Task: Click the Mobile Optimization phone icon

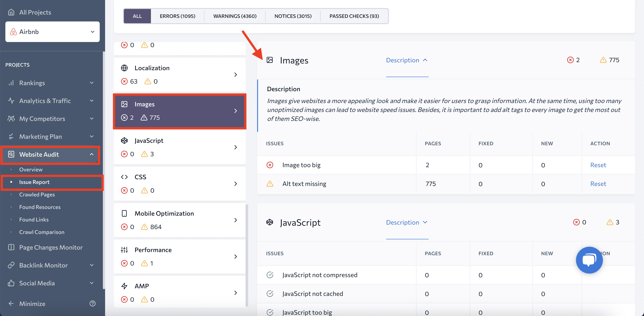Action: point(124,213)
